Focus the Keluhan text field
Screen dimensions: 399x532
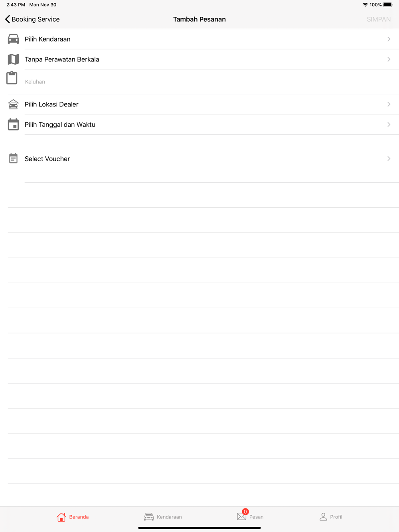[211, 82]
